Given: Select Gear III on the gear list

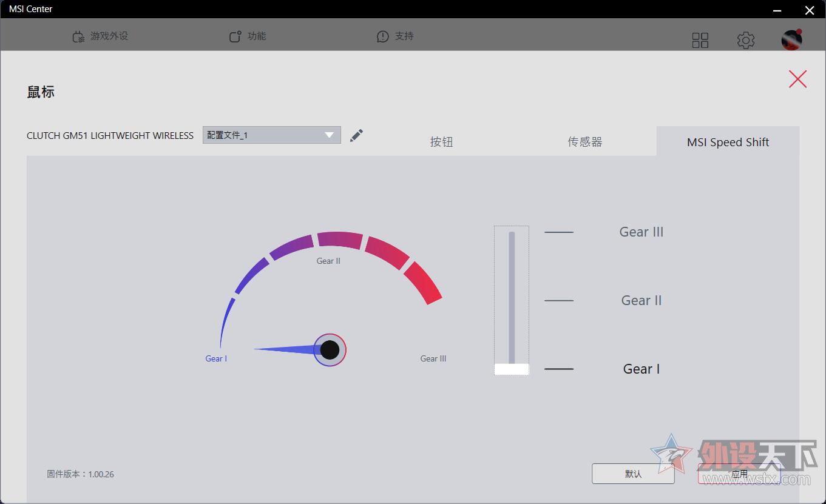Looking at the screenshot, I should 642,232.
